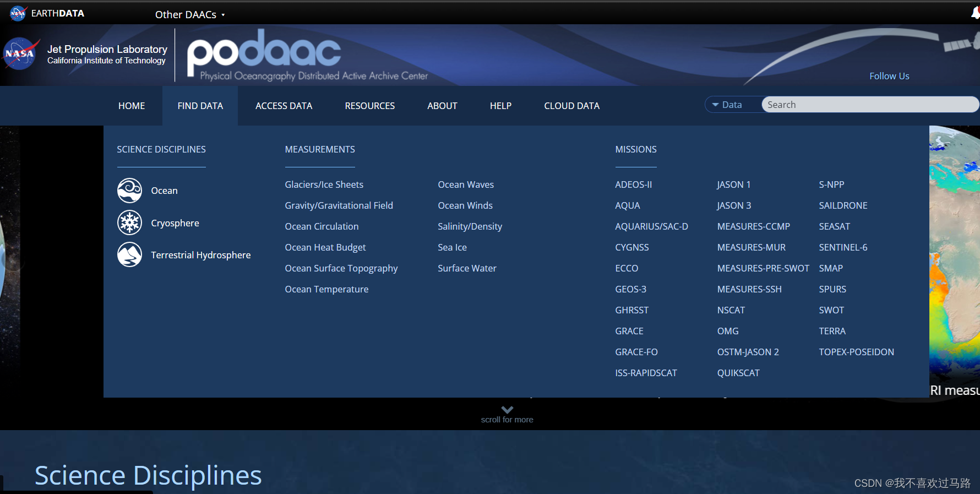
Task: Select the MEASURES-PRE-SWOT mission
Action: [x=763, y=268]
